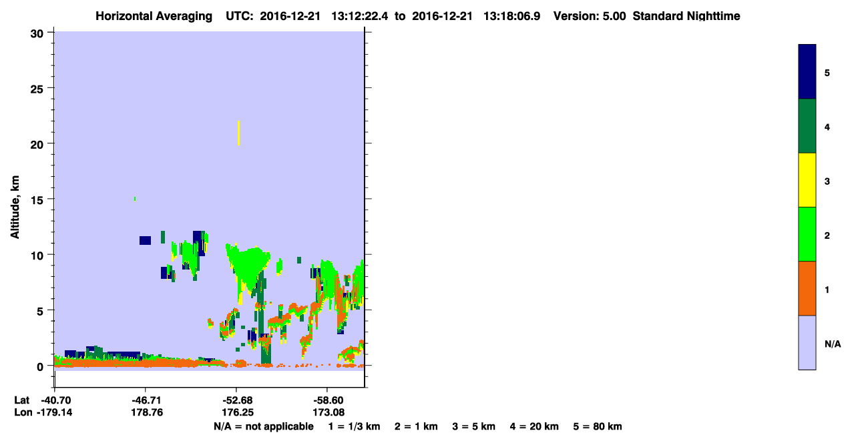Click the '5 = 80 km' key text
868x445 pixels.
598,426
